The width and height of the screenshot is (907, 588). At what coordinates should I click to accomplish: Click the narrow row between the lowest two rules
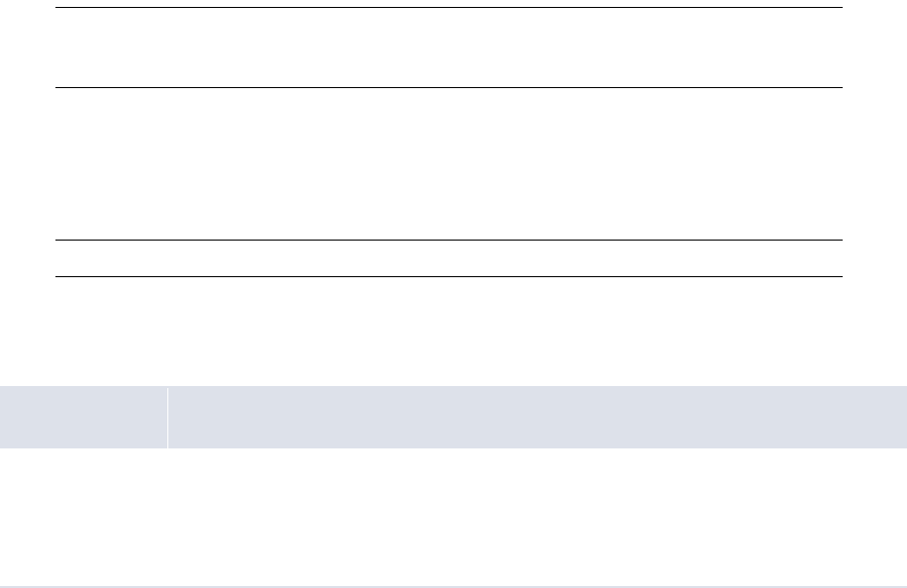click(448, 258)
